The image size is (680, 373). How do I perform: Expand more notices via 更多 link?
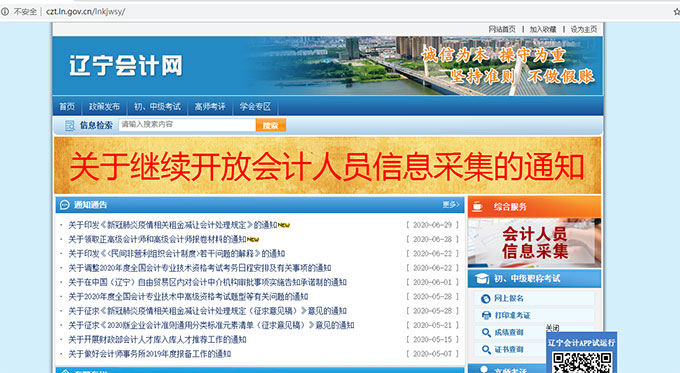(x=451, y=204)
